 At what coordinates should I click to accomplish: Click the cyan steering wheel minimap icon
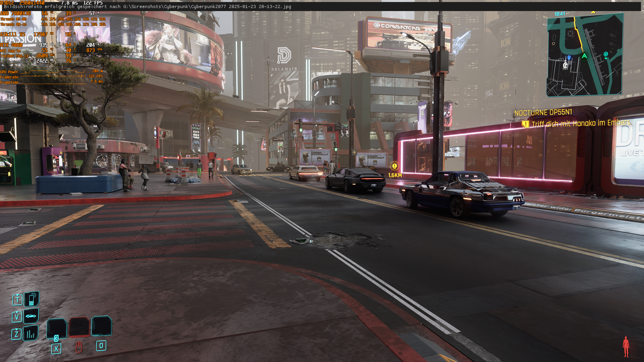click(606, 54)
